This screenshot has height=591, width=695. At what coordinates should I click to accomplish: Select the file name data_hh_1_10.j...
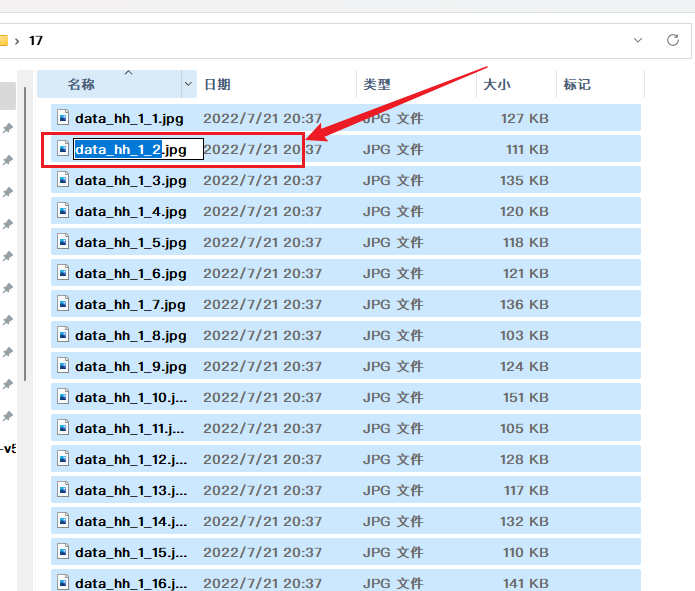[x=131, y=398]
